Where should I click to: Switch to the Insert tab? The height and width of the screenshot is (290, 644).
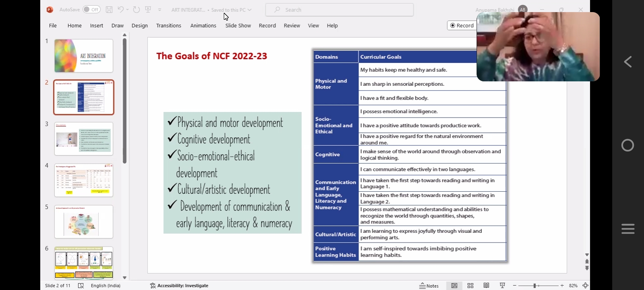(97, 25)
